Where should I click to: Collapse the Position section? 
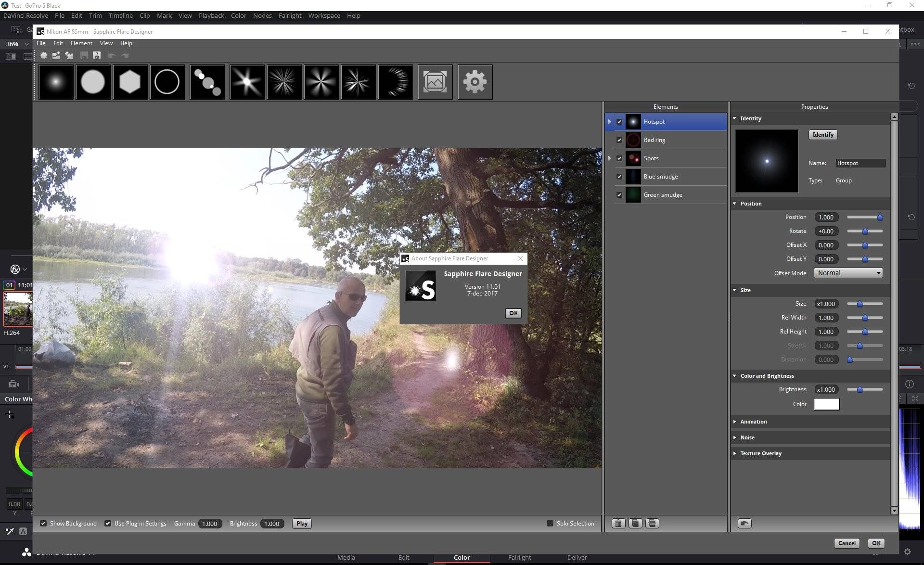734,204
